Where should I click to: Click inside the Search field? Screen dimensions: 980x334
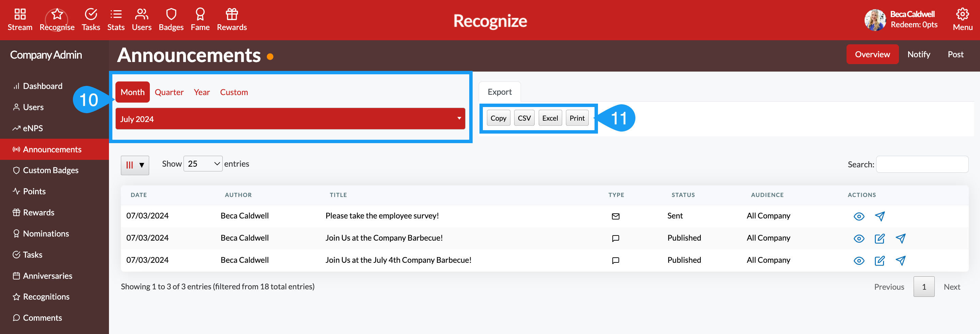tap(922, 164)
